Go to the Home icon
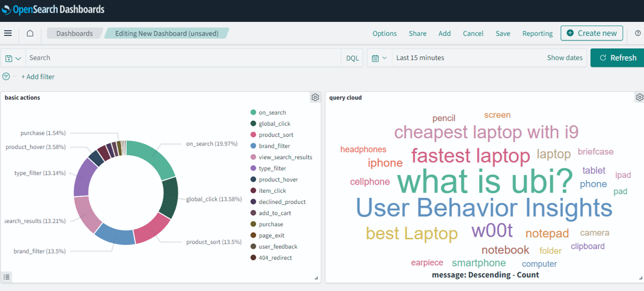The width and height of the screenshot is (644, 291). click(30, 33)
